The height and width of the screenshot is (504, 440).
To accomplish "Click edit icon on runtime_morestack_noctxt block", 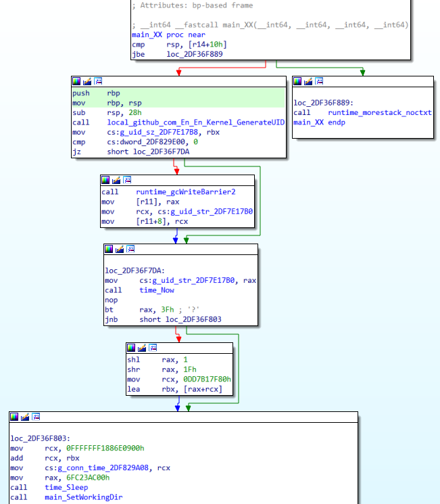I will tap(309, 81).
